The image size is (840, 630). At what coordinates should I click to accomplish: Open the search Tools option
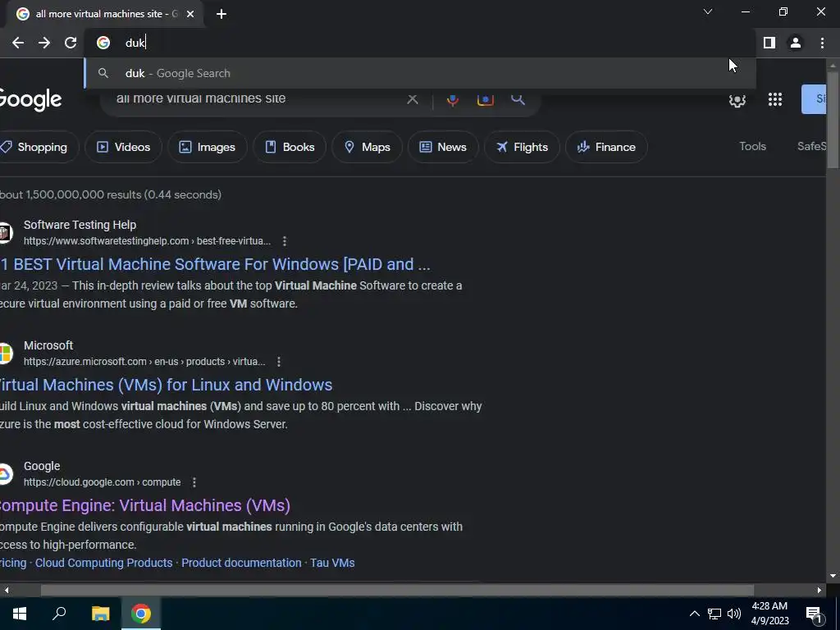(x=752, y=146)
